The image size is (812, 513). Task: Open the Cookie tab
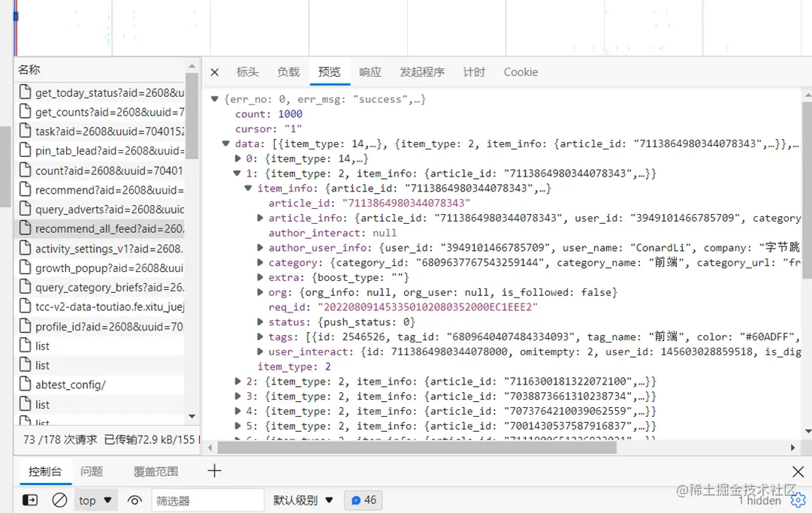tap(521, 72)
